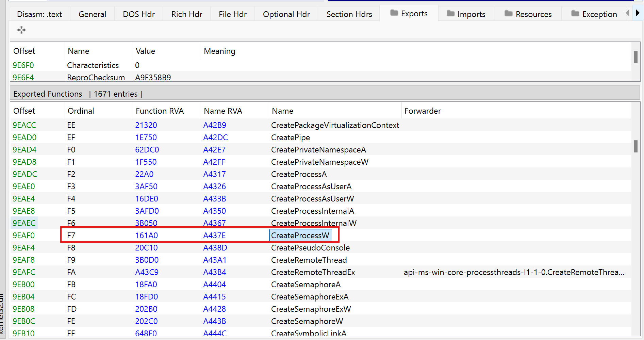The width and height of the screenshot is (644, 340).
Task: Select the Rich Hdr tab
Action: click(186, 14)
